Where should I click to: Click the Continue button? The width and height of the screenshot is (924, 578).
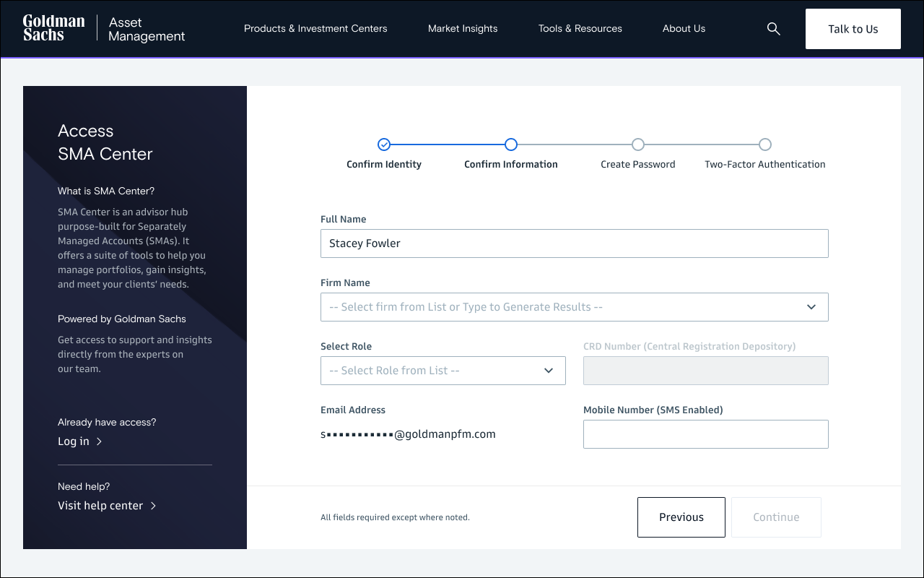coord(776,517)
